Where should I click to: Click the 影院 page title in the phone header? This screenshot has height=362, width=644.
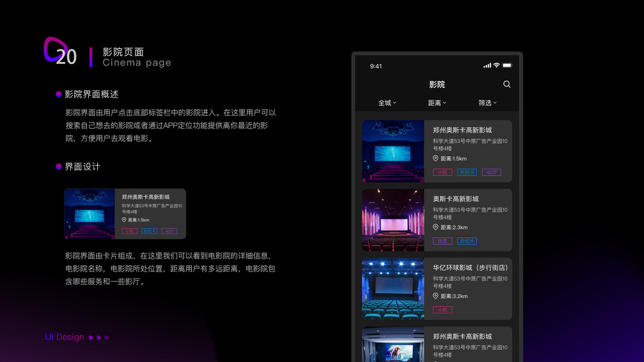pos(437,84)
